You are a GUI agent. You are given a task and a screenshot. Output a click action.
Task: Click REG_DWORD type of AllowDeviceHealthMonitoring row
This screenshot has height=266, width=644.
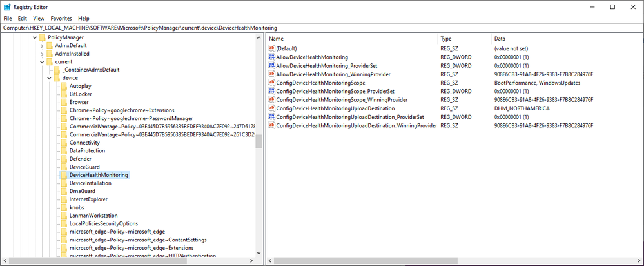[x=456, y=57]
